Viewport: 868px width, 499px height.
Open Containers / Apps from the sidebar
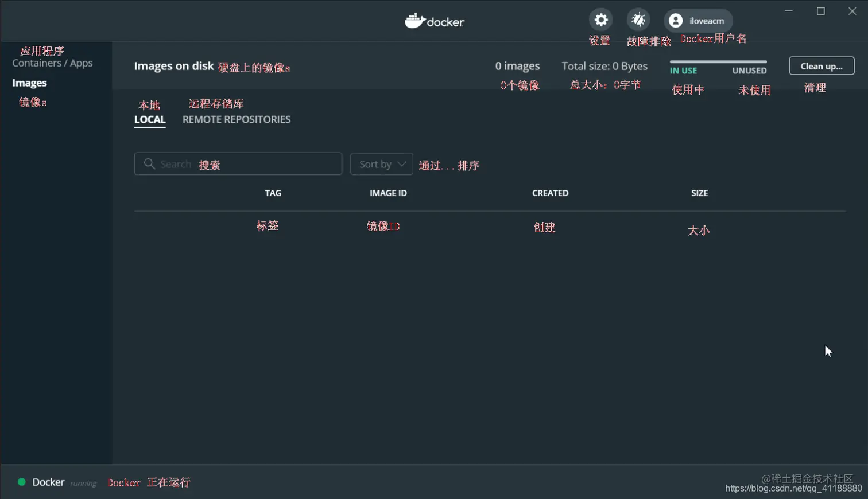[52, 63]
